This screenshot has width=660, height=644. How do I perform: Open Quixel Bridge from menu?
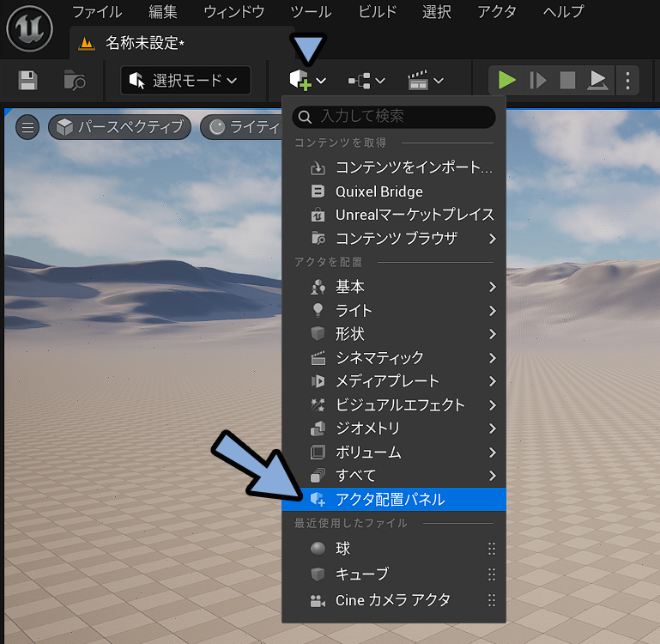[x=394, y=191]
